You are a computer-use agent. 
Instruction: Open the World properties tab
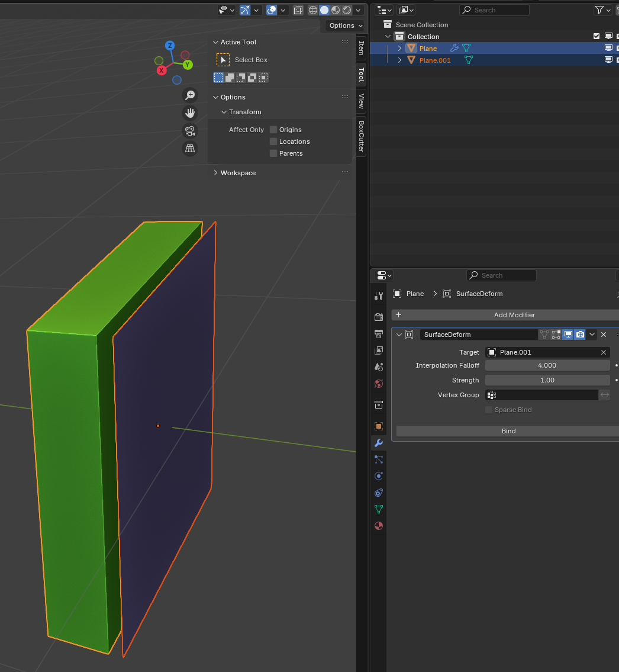click(x=379, y=384)
